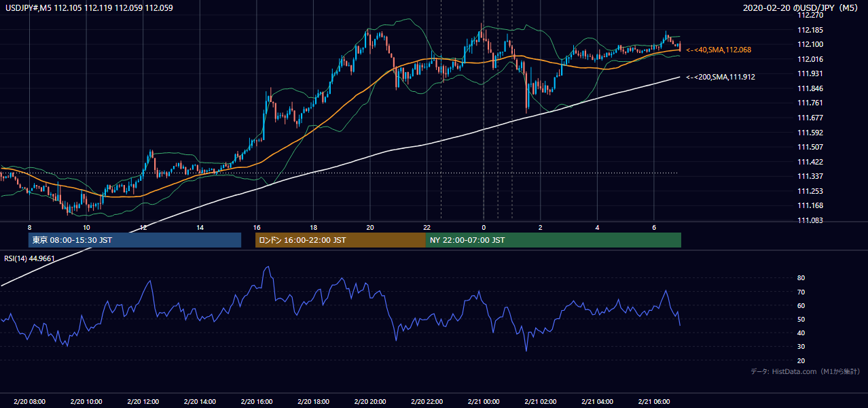
Task: Click price axis value 112.100
Action: [811, 44]
